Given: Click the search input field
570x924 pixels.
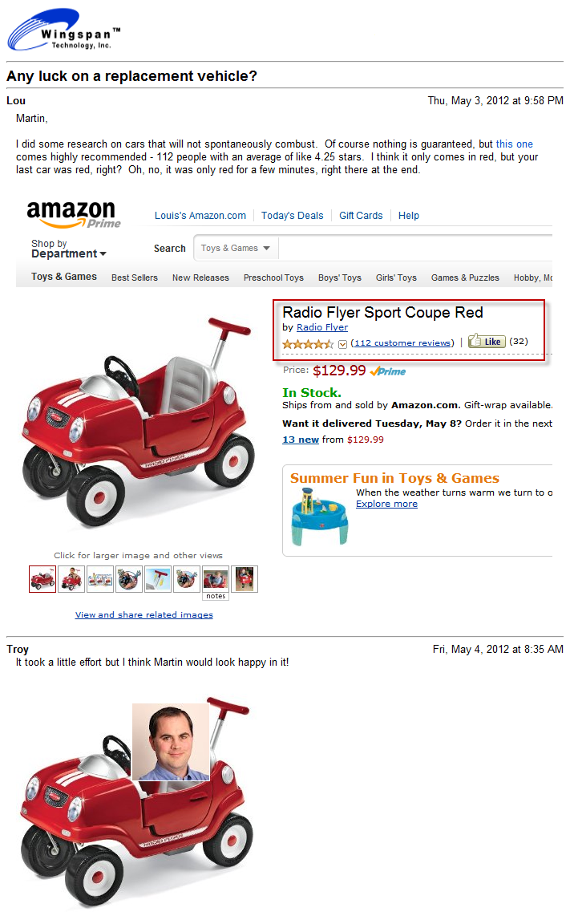Looking at the screenshot, I should 417,249.
